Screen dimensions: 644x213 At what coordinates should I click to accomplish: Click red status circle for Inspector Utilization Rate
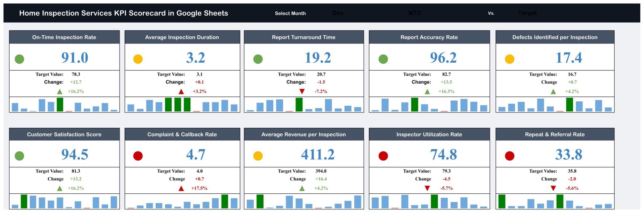[383, 156]
